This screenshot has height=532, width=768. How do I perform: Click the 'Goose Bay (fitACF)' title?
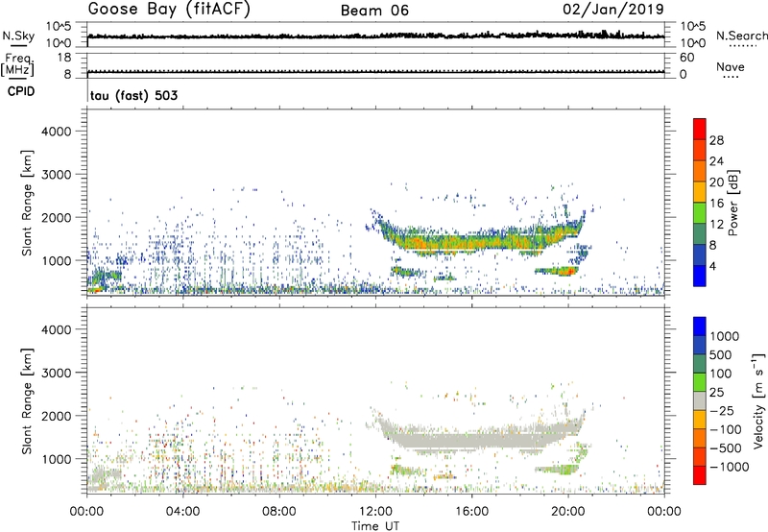point(169,9)
